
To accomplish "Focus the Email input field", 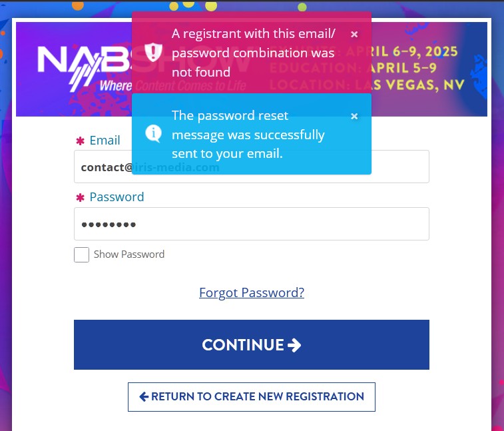I will pyautogui.click(x=252, y=167).
